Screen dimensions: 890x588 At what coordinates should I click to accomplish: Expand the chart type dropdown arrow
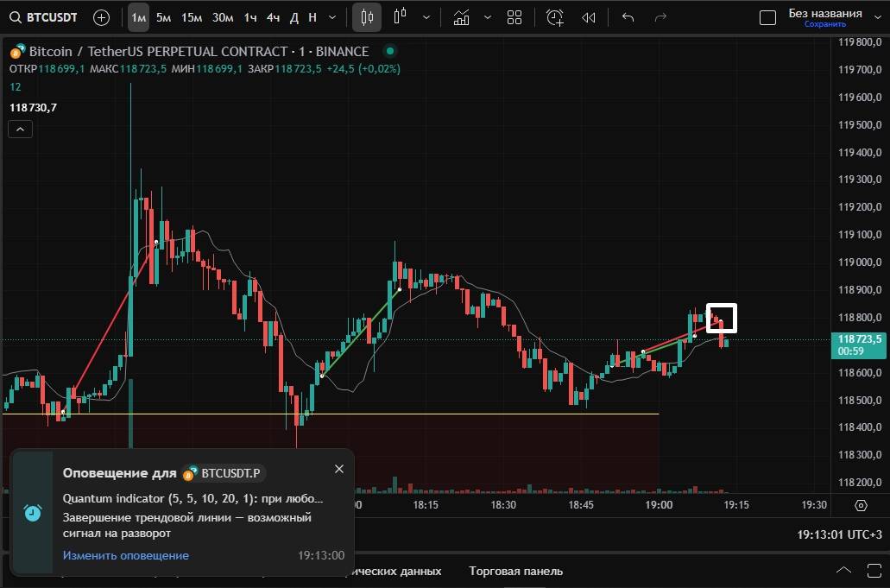(426, 17)
